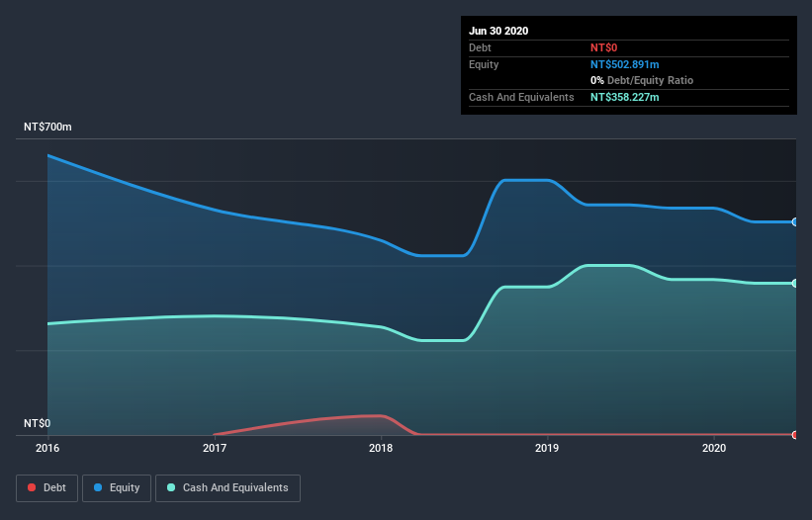The image size is (812, 520).
Task: Click the 2019 x-axis label
Action: pos(547,448)
